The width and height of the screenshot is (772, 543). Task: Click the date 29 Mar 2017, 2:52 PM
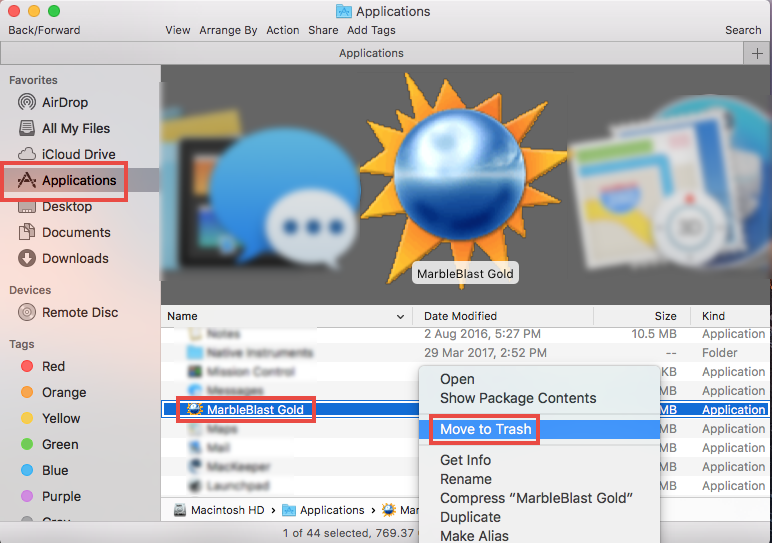[485, 352]
